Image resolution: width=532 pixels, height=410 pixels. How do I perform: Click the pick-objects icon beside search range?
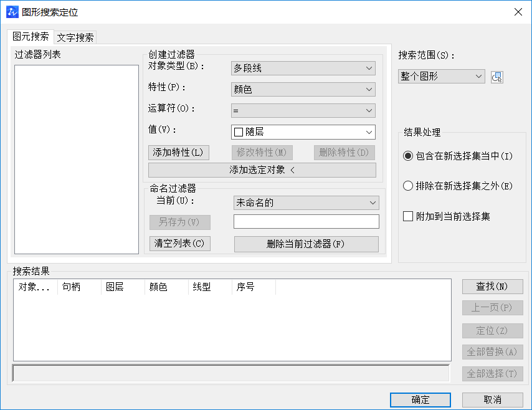tap(496, 77)
